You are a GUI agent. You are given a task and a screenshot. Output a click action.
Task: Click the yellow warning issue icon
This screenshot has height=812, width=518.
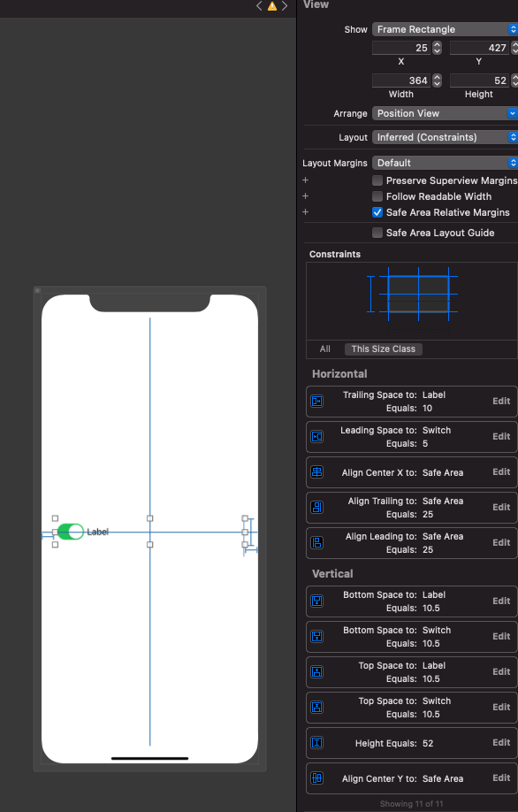pos(271,6)
